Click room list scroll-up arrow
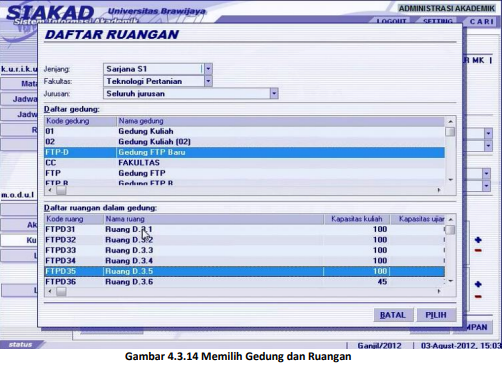This screenshot has height=365, width=502. pyautogui.click(x=450, y=219)
